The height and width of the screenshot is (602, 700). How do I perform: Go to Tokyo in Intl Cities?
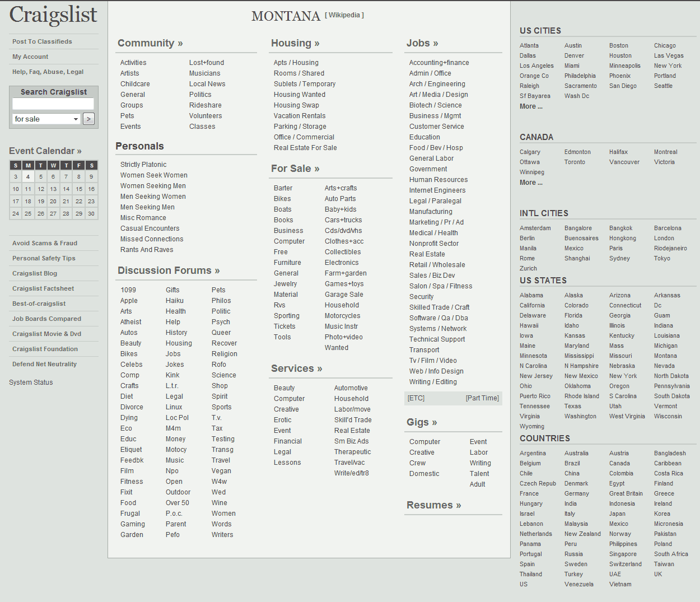point(662,258)
